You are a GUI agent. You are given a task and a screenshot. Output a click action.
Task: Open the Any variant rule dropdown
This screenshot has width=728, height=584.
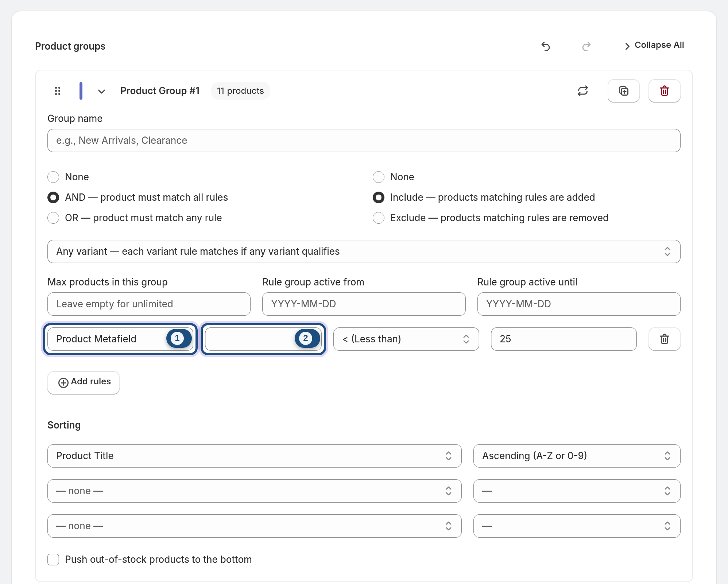pos(364,251)
